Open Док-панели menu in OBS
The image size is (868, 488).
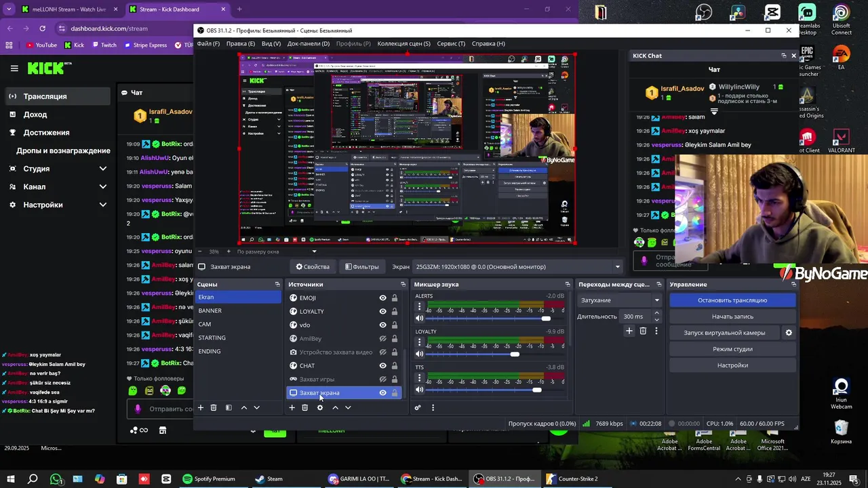coord(309,43)
